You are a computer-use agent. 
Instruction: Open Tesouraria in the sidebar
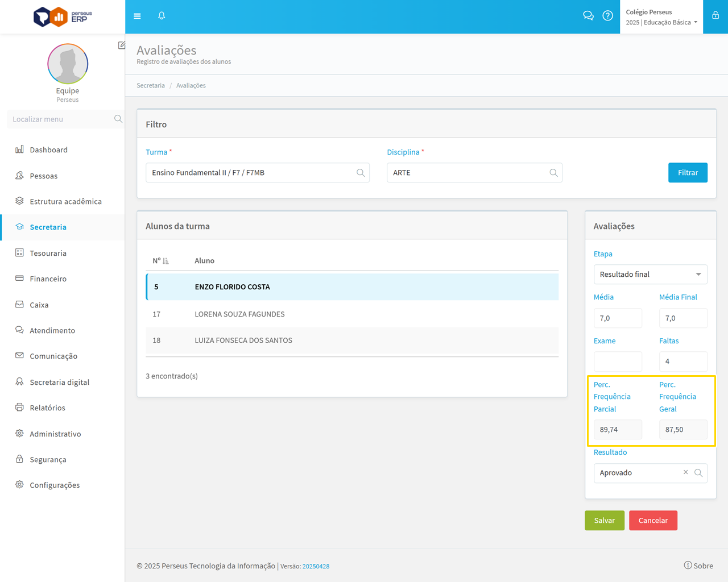coord(48,253)
